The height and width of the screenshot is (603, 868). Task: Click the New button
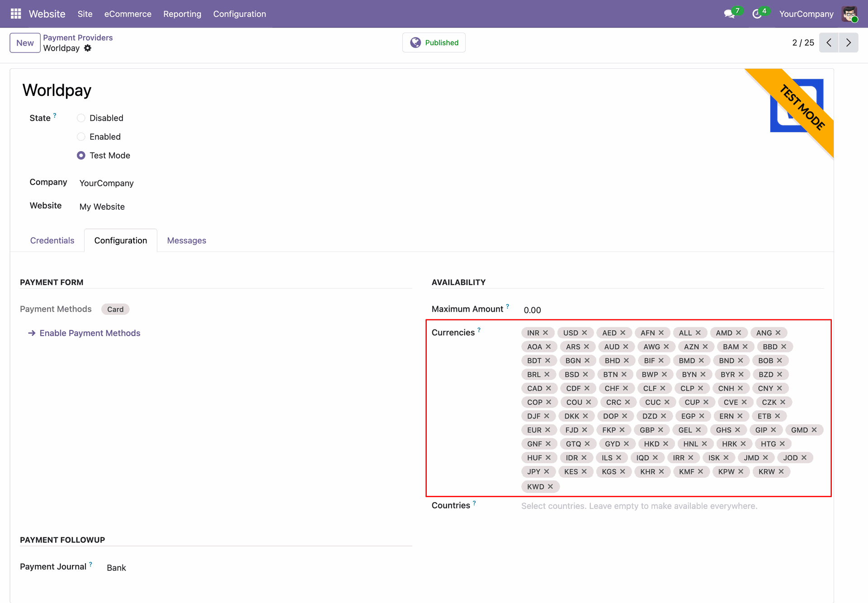(25, 43)
